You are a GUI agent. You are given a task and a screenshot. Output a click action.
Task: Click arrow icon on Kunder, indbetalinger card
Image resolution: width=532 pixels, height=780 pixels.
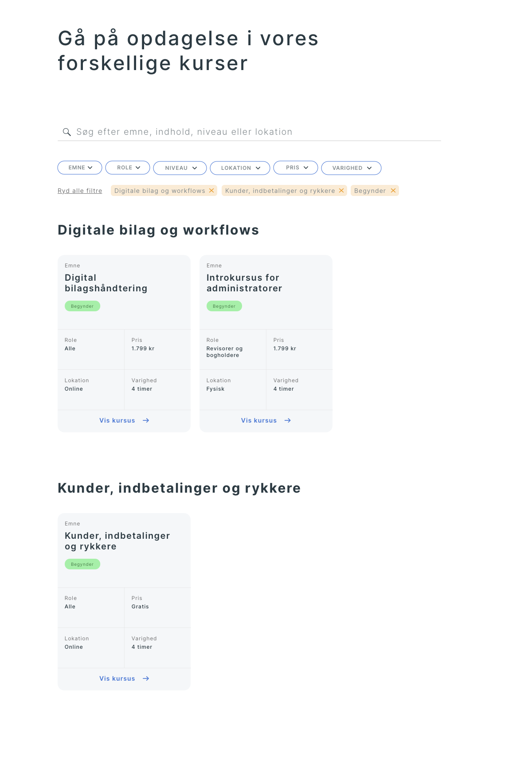146,678
